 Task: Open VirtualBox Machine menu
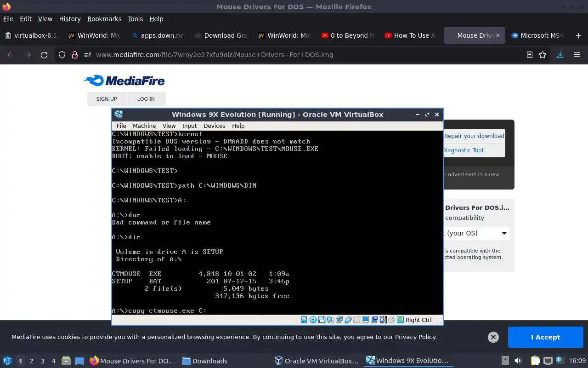coord(144,126)
